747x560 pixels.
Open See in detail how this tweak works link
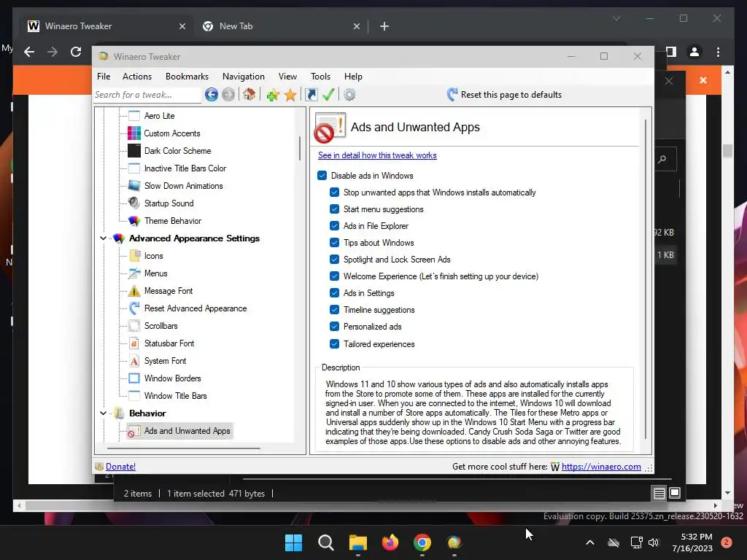[377, 155]
